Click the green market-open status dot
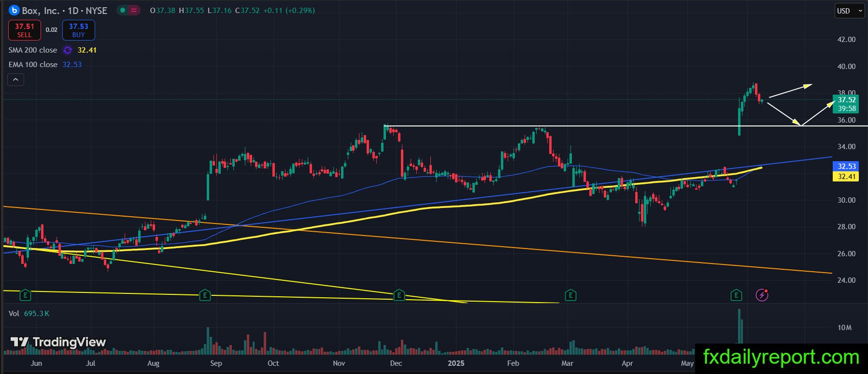 123,10
